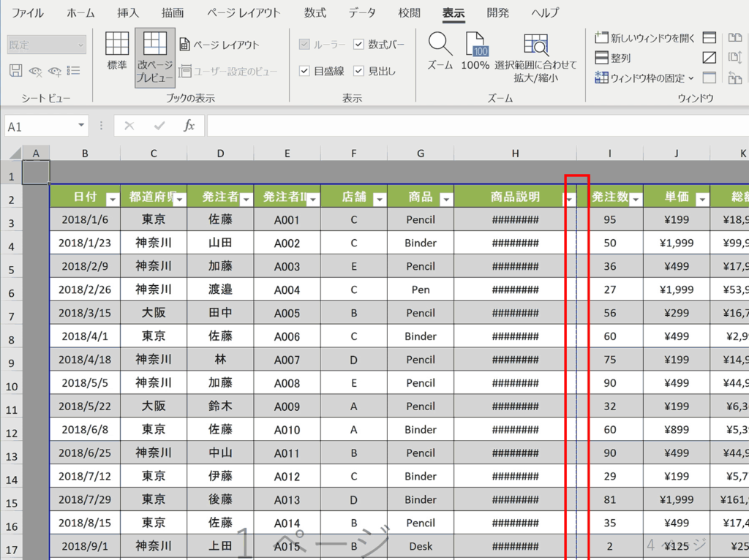Open the データ ribbon tab
749x560 pixels.
[x=362, y=12]
